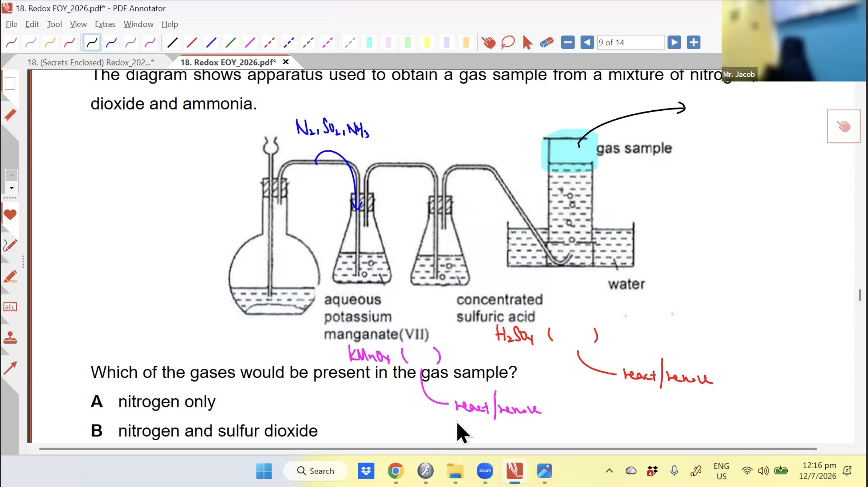
Task: Open the Edit menu
Action: point(32,24)
